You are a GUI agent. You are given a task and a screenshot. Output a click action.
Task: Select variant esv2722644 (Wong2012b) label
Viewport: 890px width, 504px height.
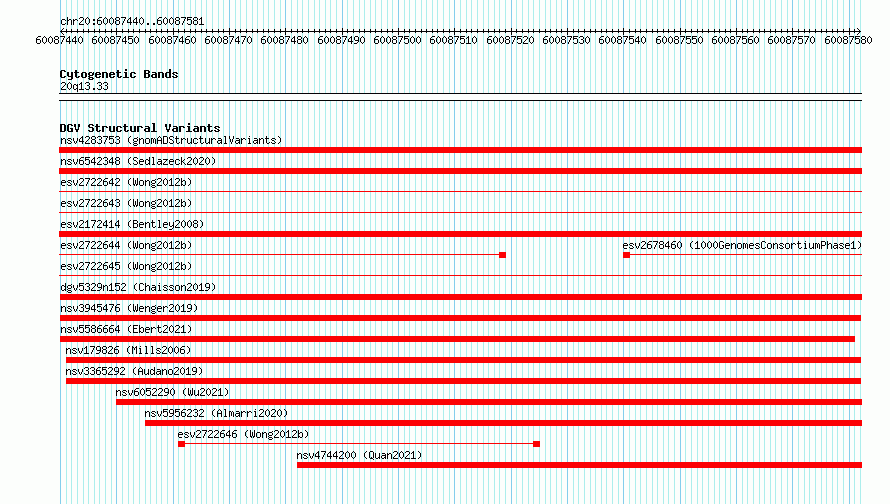[126, 245]
